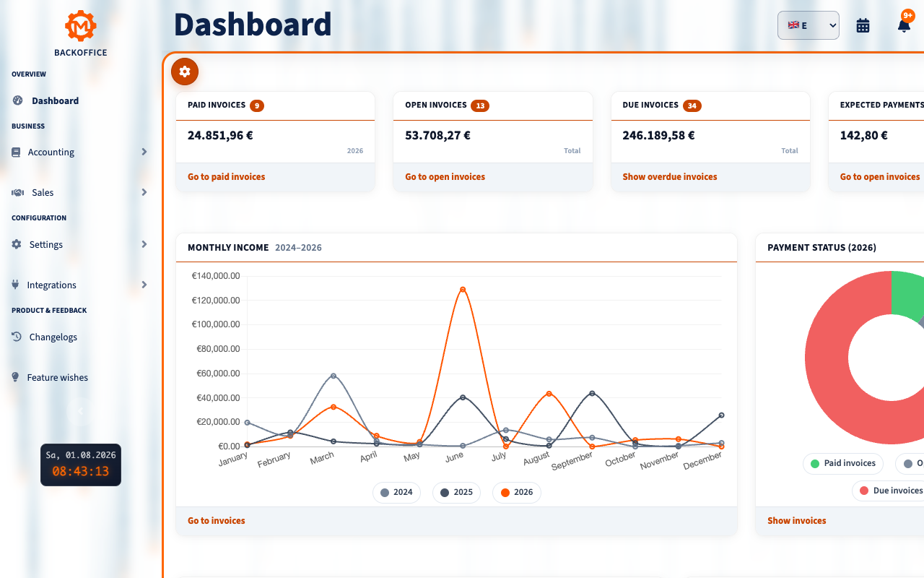This screenshot has height=578, width=924.
Task: Open the Settings menu item
Action: [x=81, y=245]
